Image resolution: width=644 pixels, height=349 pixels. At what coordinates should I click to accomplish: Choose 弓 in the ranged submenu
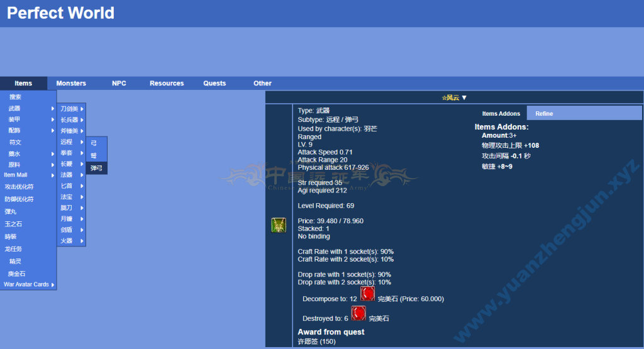[94, 143]
